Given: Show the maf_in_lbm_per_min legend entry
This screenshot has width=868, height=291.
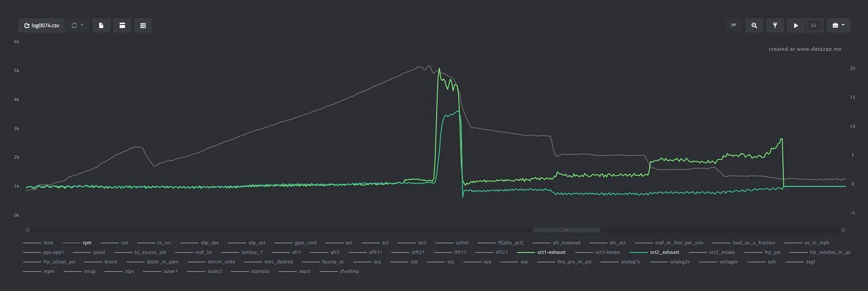Looking at the screenshot, I should point(669,243).
